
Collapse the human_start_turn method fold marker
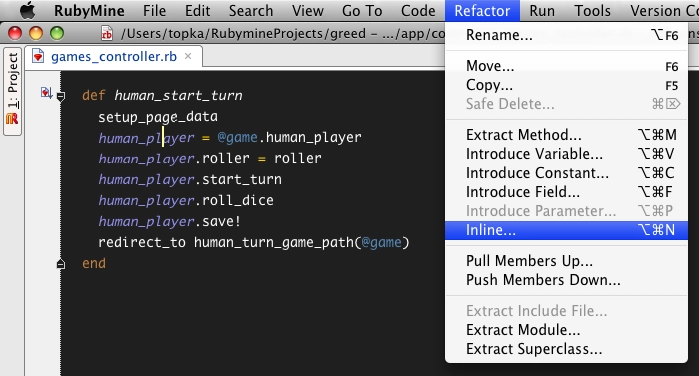tap(61, 96)
